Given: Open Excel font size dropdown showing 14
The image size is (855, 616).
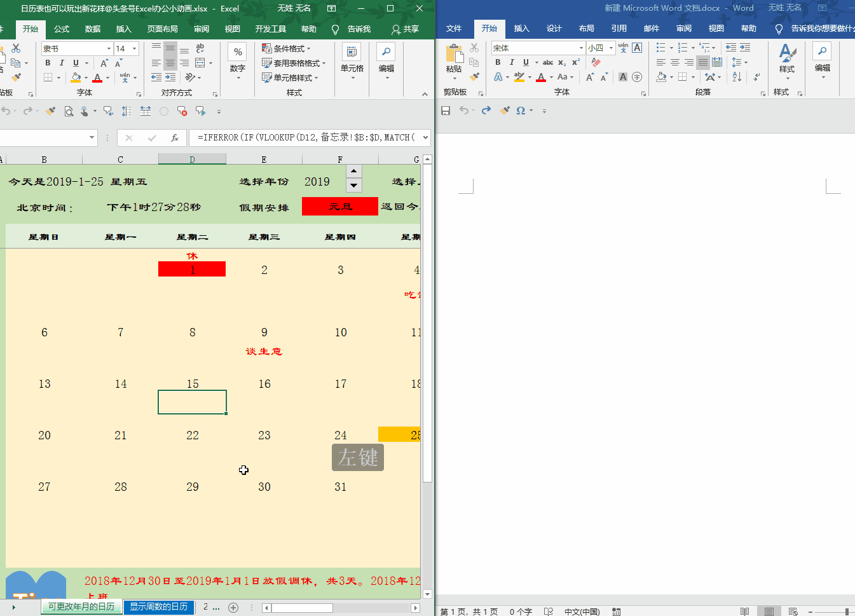Looking at the screenshot, I should click(134, 48).
